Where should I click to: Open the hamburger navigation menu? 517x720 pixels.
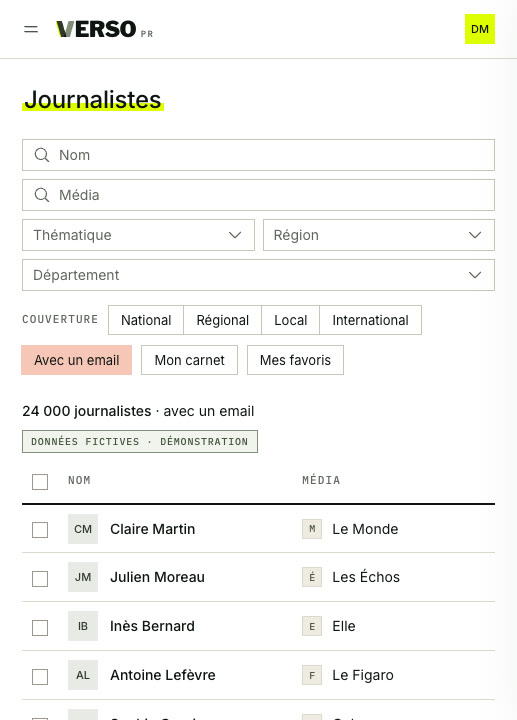(x=31, y=29)
